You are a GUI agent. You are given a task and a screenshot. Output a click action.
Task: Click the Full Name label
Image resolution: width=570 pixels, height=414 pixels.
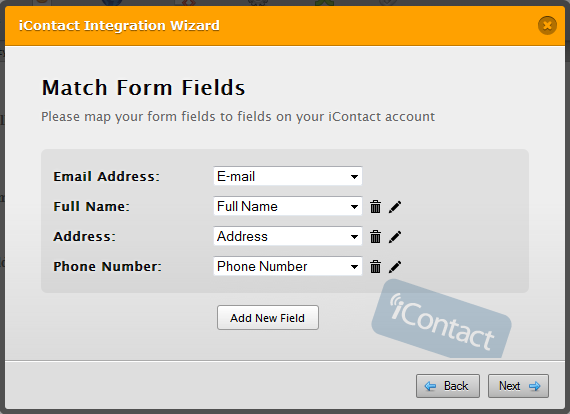point(91,206)
